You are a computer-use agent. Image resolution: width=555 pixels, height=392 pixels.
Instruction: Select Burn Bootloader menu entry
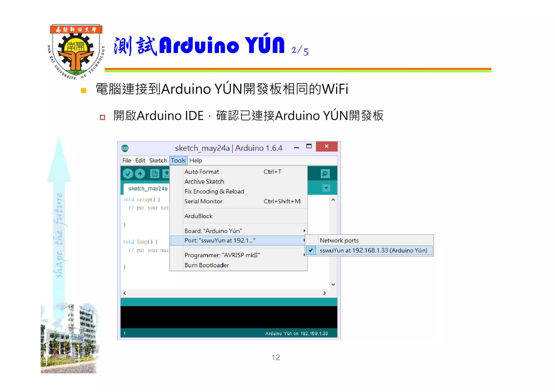[239, 265]
